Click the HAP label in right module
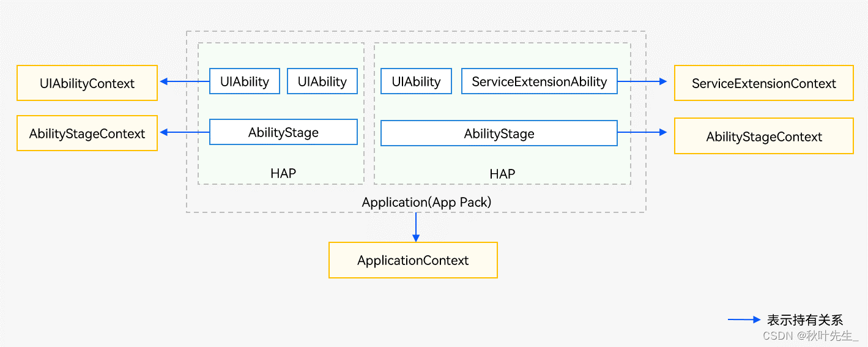The width and height of the screenshot is (868, 347). click(502, 174)
